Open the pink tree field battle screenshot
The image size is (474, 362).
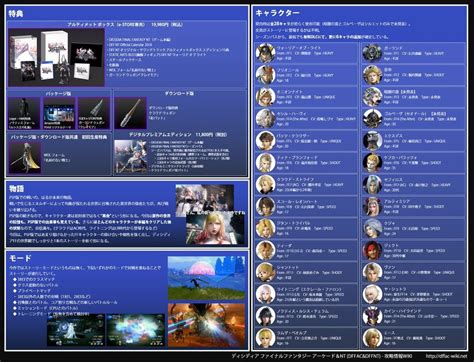click(206, 278)
